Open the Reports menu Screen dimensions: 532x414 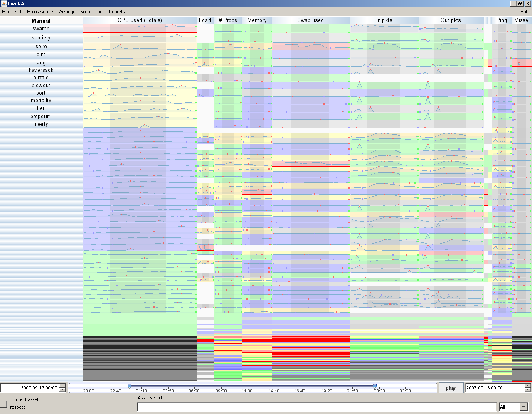click(117, 12)
